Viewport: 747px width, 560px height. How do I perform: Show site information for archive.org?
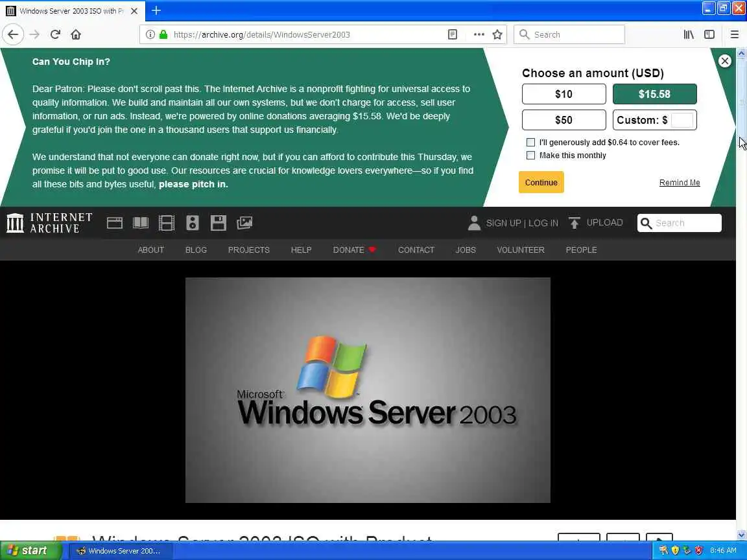(x=150, y=34)
